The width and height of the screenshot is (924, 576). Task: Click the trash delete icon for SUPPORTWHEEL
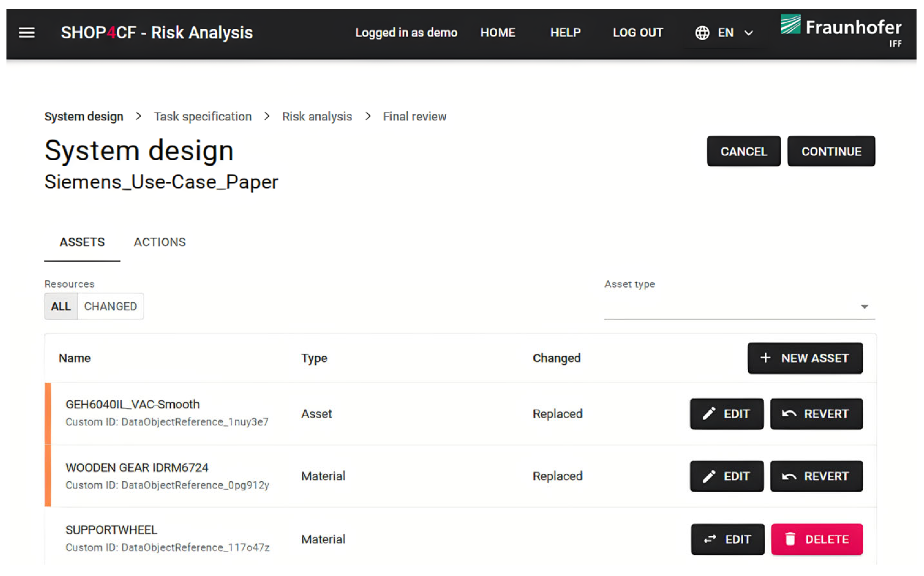coord(790,539)
